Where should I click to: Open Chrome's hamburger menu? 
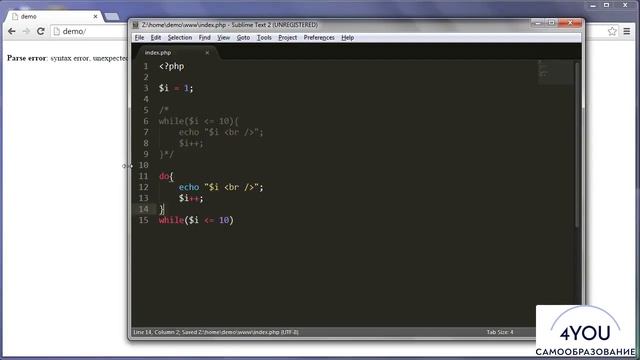[627, 31]
